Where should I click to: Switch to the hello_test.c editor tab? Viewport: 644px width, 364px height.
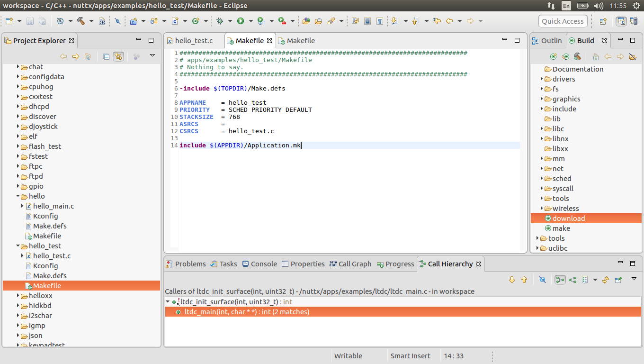click(194, 41)
